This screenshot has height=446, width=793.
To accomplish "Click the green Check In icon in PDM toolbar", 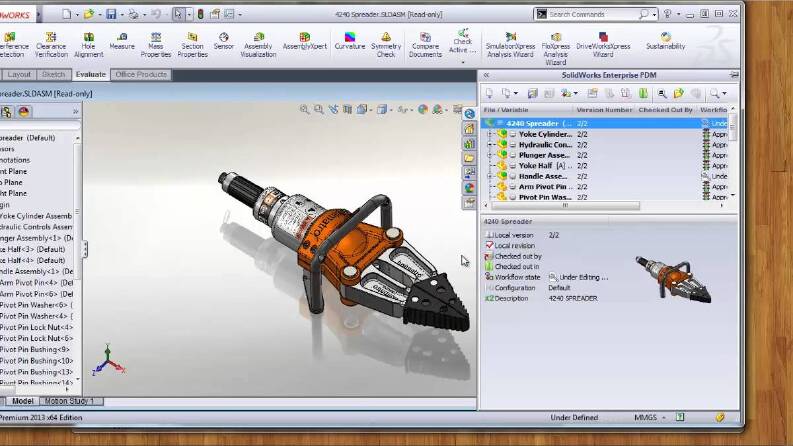I will tap(643, 94).
